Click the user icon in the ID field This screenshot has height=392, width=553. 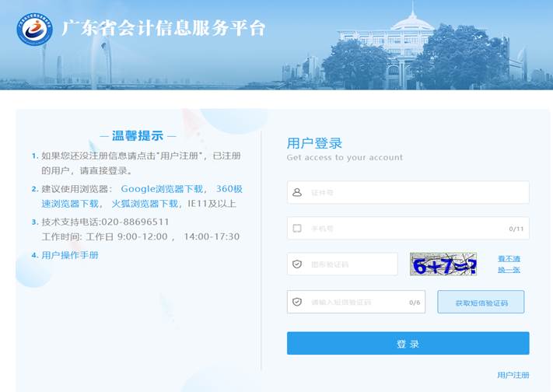point(297,192)
